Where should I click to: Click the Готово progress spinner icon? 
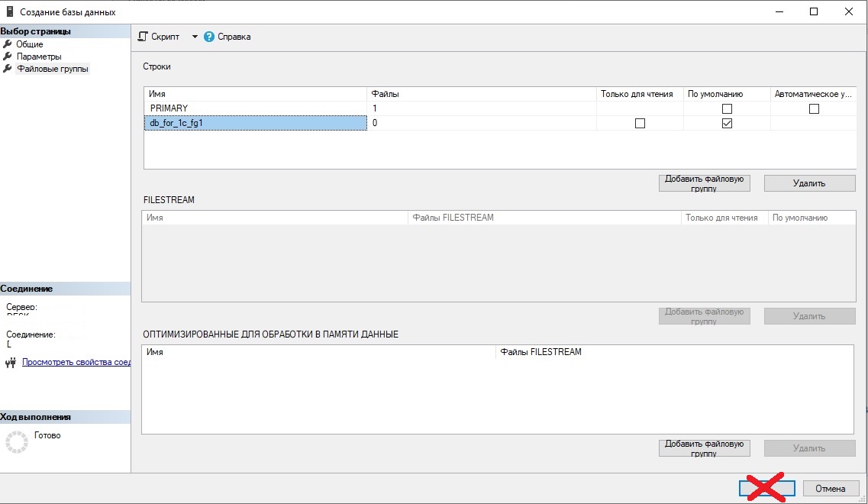16,441
